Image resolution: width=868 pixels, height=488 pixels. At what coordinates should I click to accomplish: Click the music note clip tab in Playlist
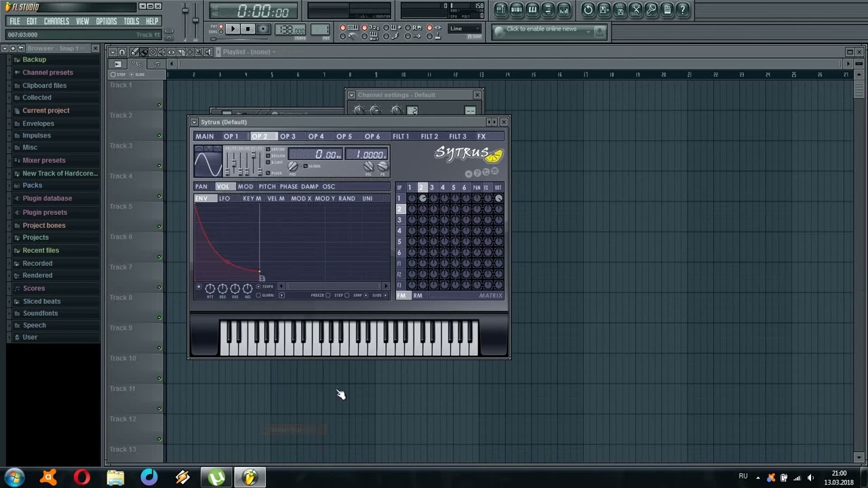pos(157,64)
